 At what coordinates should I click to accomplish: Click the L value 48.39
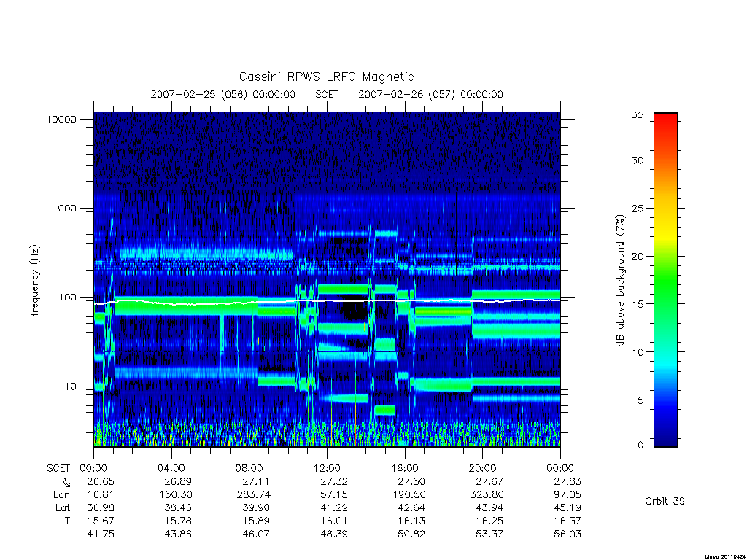click(x=334, y=534)
